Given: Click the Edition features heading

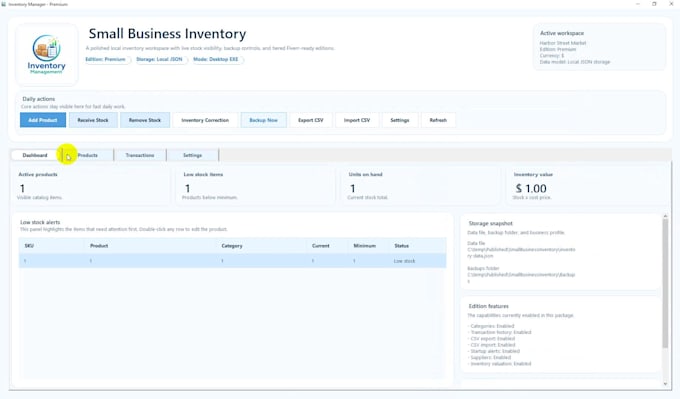Looking at the screenshot, I should (488, 306).
